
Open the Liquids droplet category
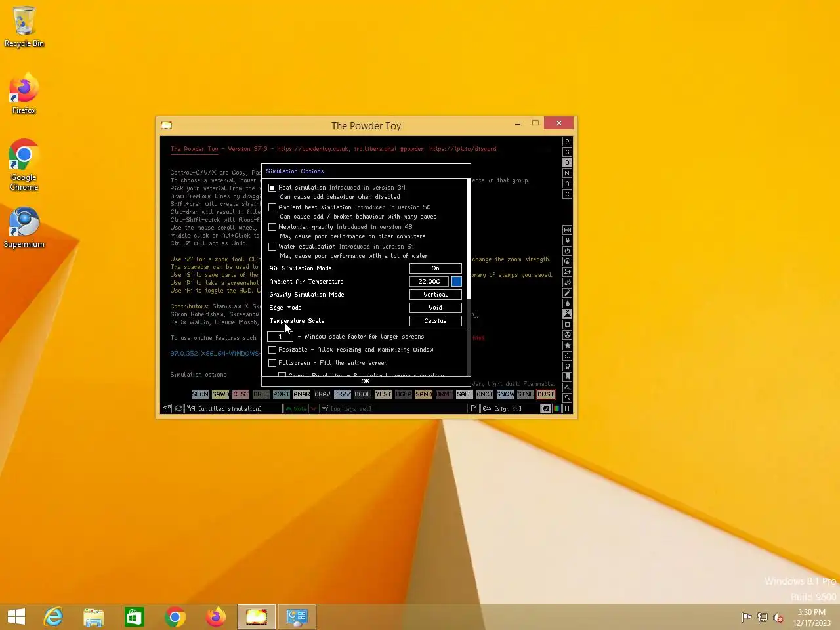click(x=568, y=303)
